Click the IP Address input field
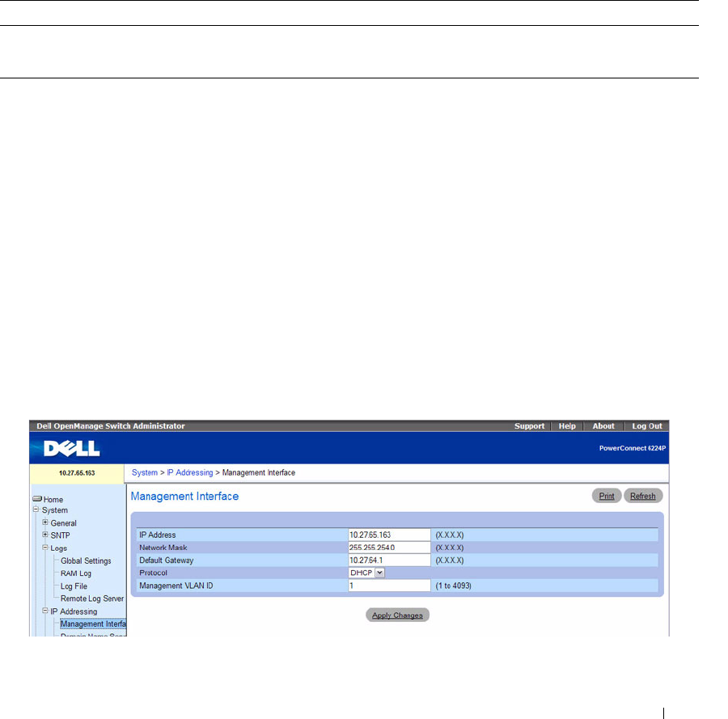The width and height of the screenshot is (728, 719). 390,535
